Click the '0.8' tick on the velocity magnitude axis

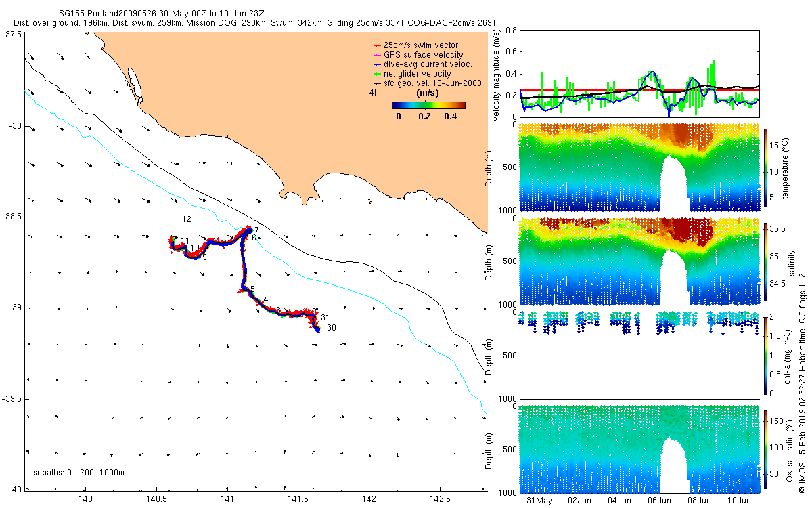click(x=511, y=30)
